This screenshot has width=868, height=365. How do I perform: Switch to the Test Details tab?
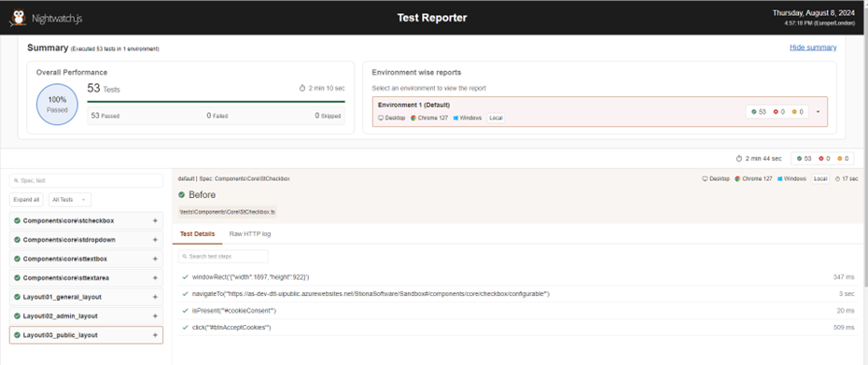[197, 234]
